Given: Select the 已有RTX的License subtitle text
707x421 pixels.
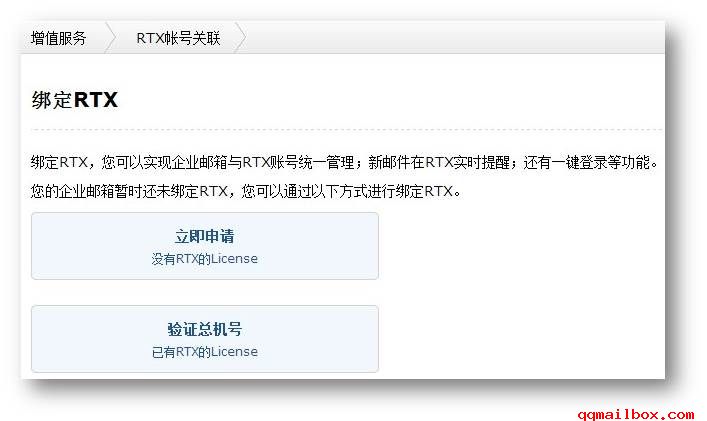Looking at the screenshot, I should click(x=205, y=352).
